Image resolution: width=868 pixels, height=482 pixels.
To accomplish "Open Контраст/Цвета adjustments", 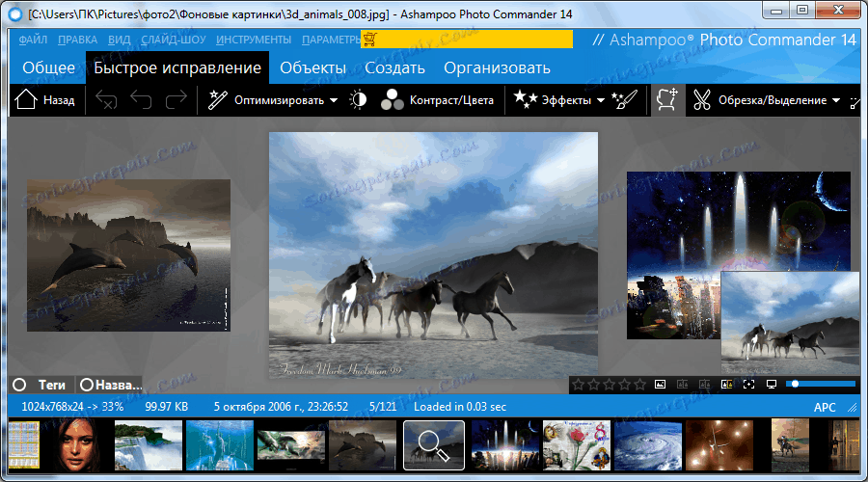I will point(437,100).
